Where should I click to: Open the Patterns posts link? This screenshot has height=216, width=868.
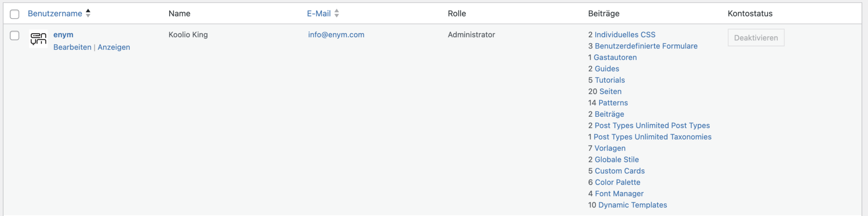click(x=613, y=103)
